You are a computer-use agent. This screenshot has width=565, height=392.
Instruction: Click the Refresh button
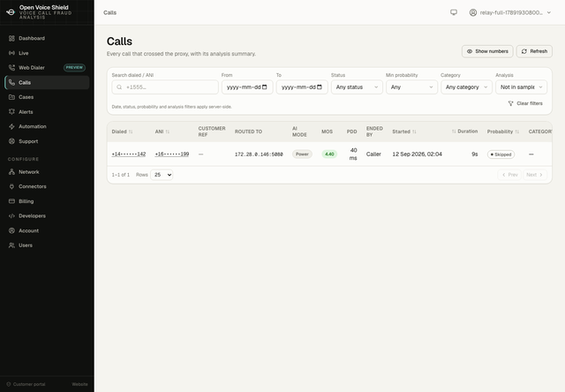pos(534,51)
